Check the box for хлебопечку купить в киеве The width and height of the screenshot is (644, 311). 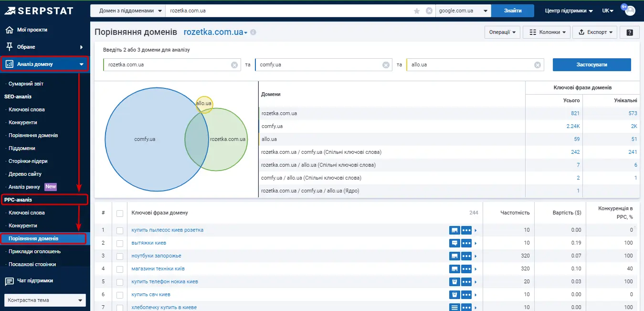pos(120,308)
